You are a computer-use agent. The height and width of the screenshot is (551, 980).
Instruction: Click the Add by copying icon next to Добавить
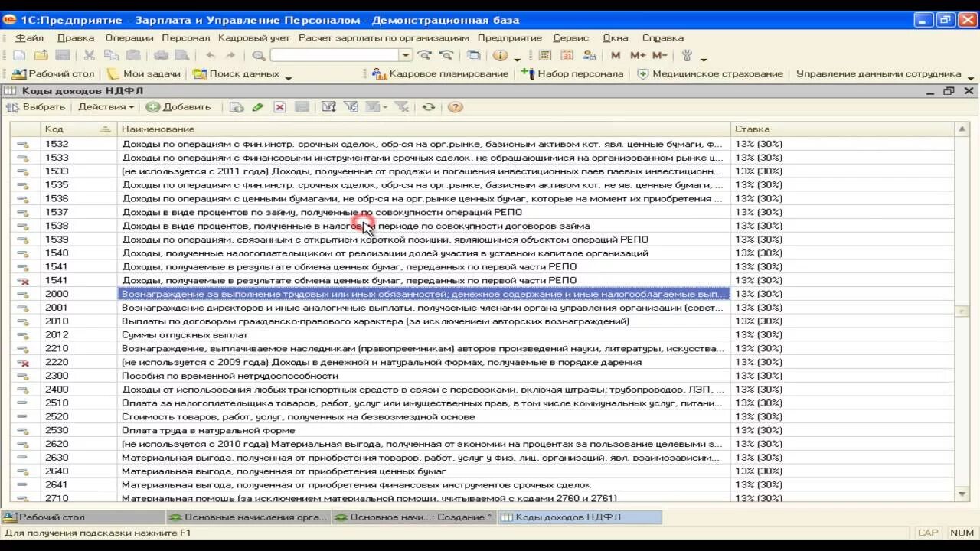point(237,107)
